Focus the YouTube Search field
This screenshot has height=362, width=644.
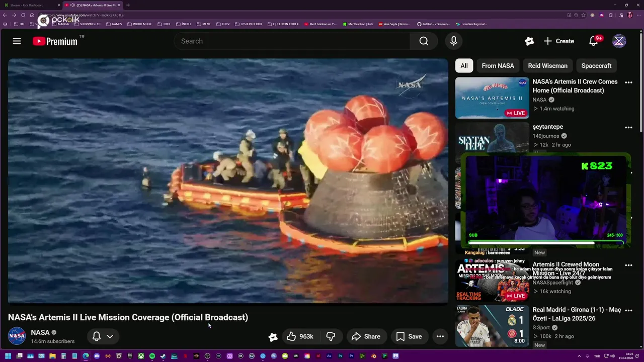[x=292, y=41]
